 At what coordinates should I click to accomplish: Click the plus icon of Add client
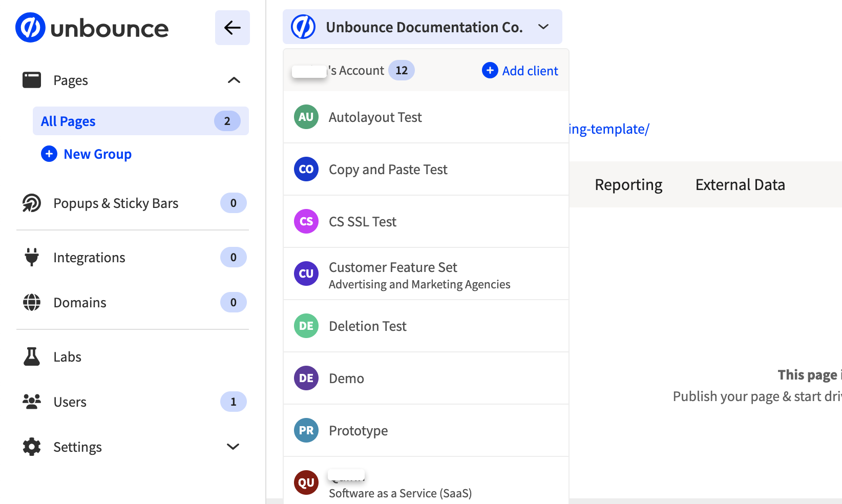[490, 70]
